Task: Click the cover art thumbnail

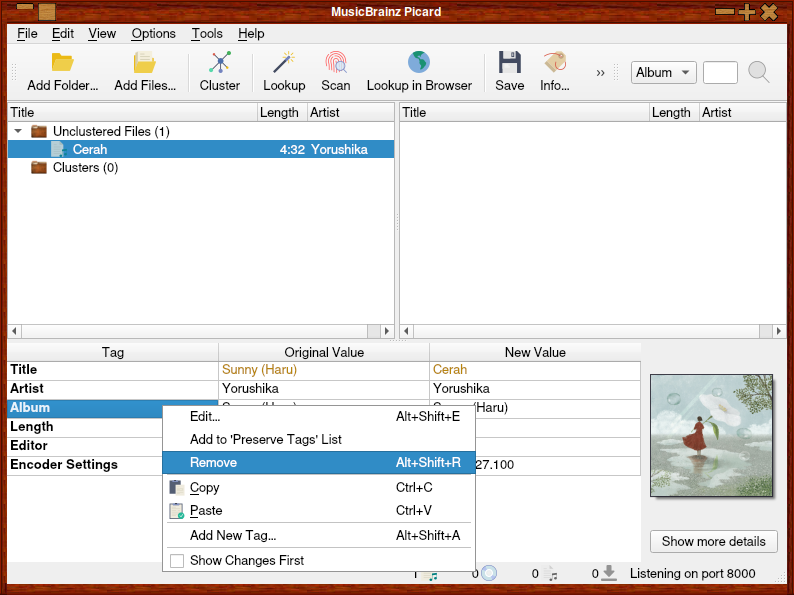Action: [x=711, y=435]
